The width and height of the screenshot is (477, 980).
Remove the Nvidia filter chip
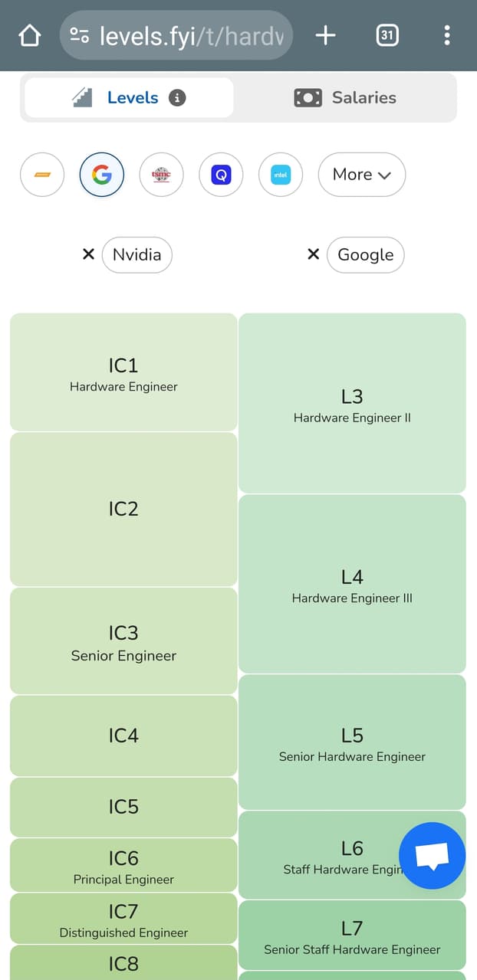pos(88,254)
